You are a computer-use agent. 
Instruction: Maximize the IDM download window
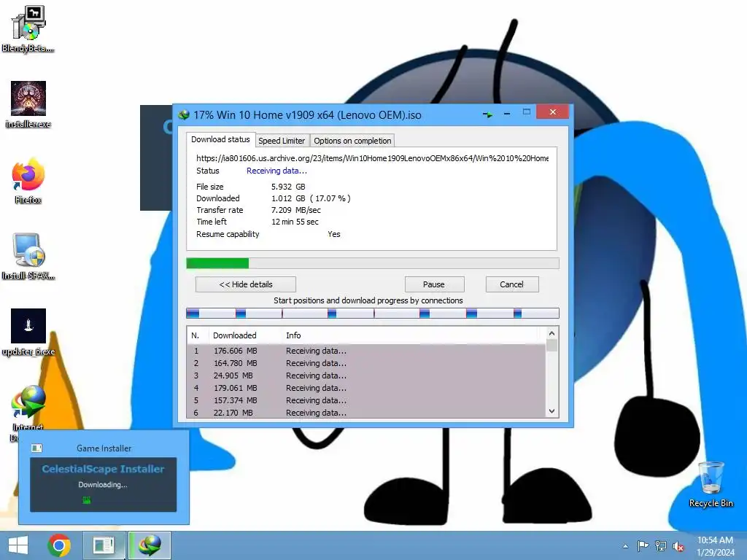[527, 112]
